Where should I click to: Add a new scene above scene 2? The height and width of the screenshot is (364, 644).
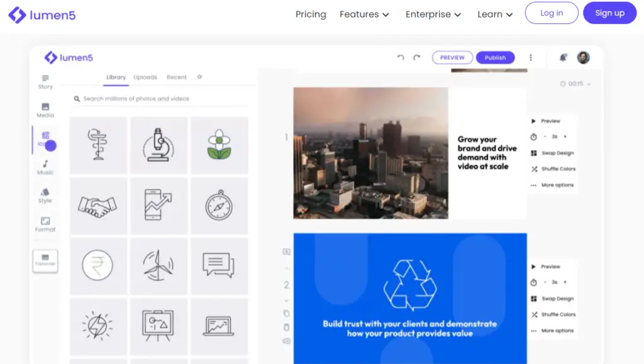286,251
